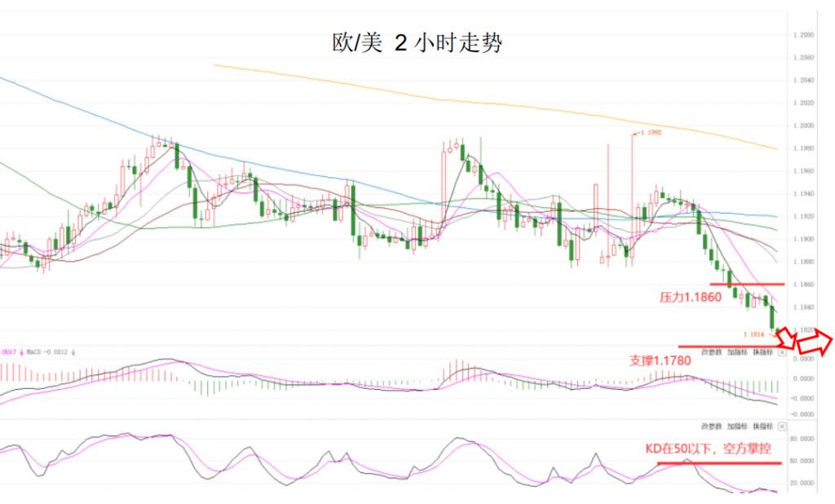Click the 1.2000 price axis label

coord(803,126)
